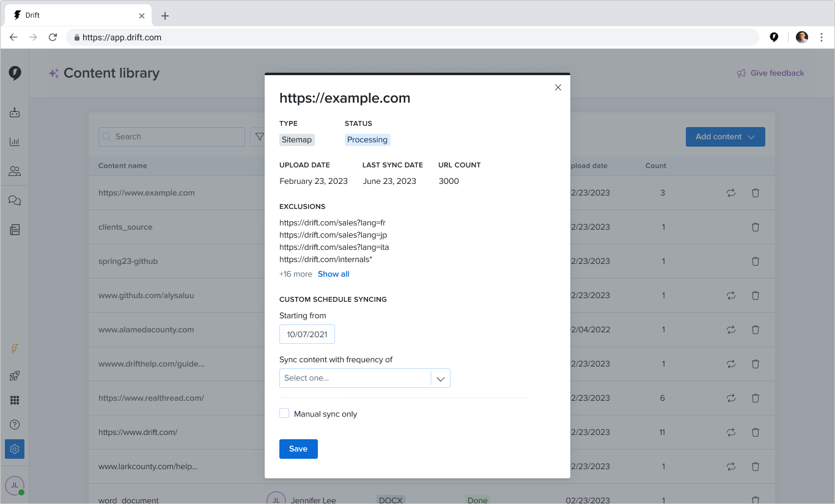The image size is (835, 504).
Task: Open the apps grid icon in sidebar
Action: [x=15, y=400]
